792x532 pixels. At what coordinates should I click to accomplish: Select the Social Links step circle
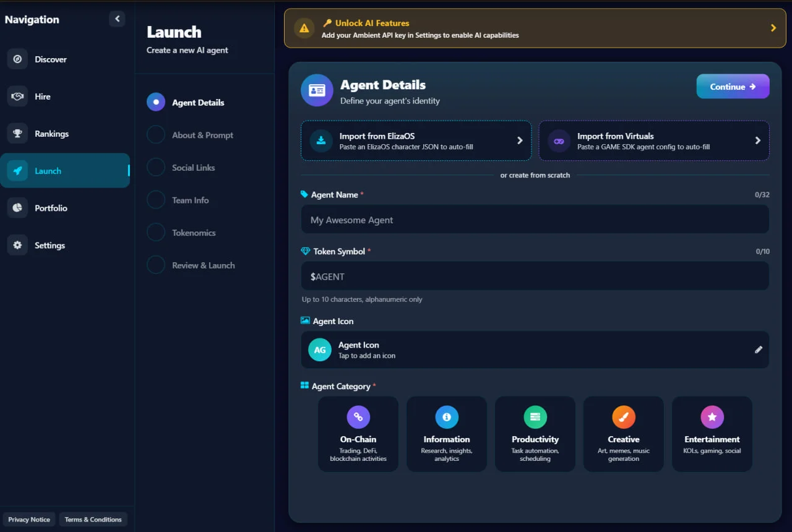click(156, 168)
